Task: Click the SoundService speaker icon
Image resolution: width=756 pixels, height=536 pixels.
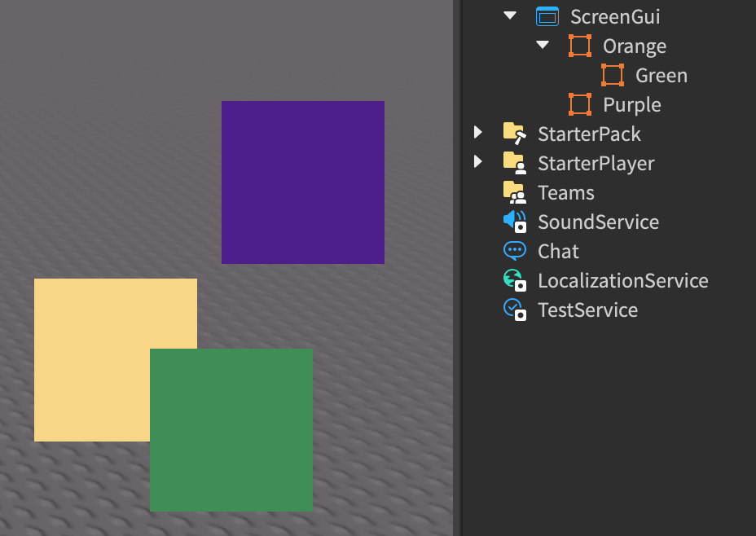Action: [x=514, y=222]
